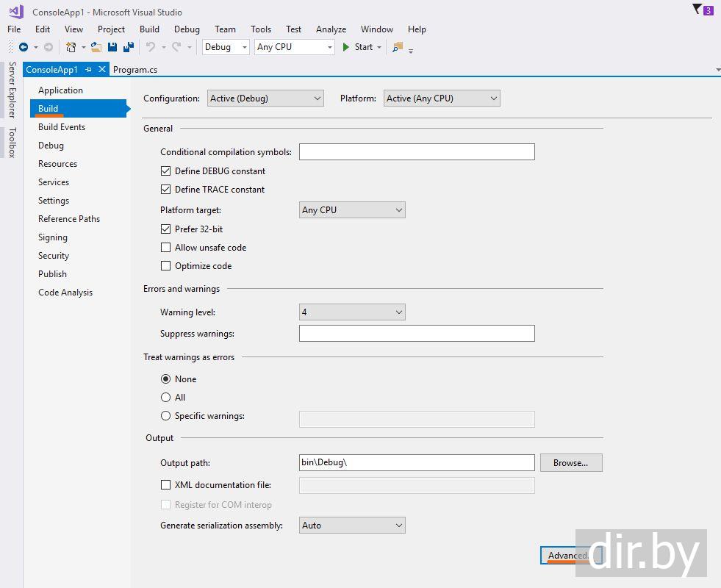Open the Debug menu in menu bar
Viewport: 721px width, 588px height.
[x=187, y=29]
